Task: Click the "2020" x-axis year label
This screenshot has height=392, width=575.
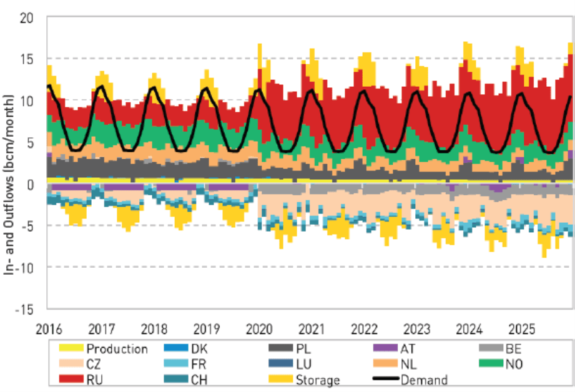Action: pos(259,329)
